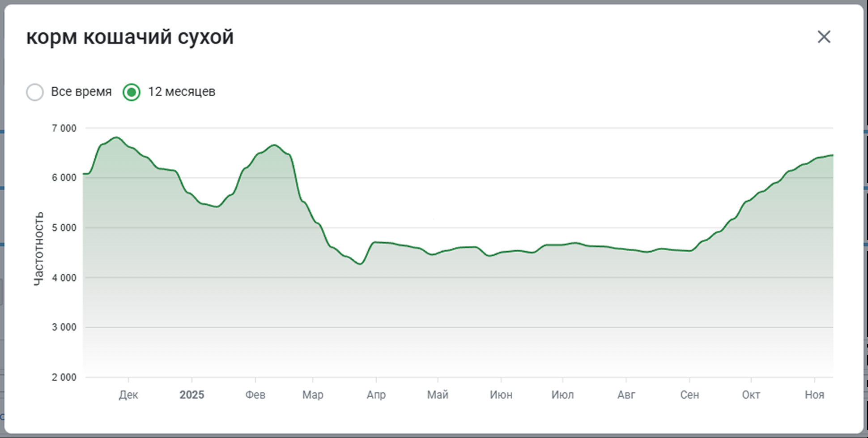868x438 pixels.
Task: Click the 2025 year label on the x-axis
Action: click(191, 395)
